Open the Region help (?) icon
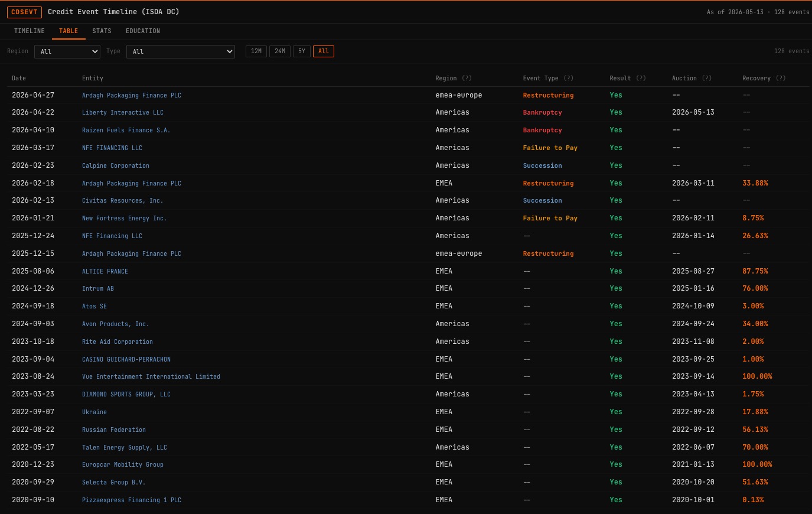Image resolution: width=812 pixels, height=514 pixels. 467,78
